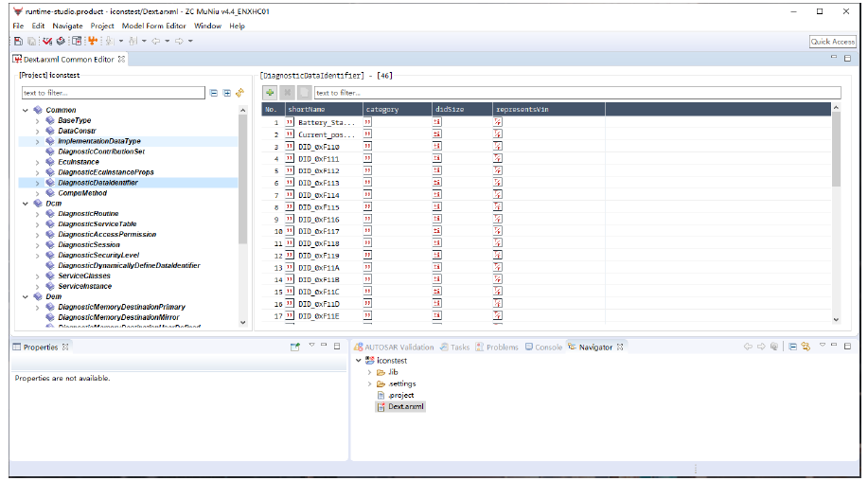Switch to the Problems tab

point(497,347)
